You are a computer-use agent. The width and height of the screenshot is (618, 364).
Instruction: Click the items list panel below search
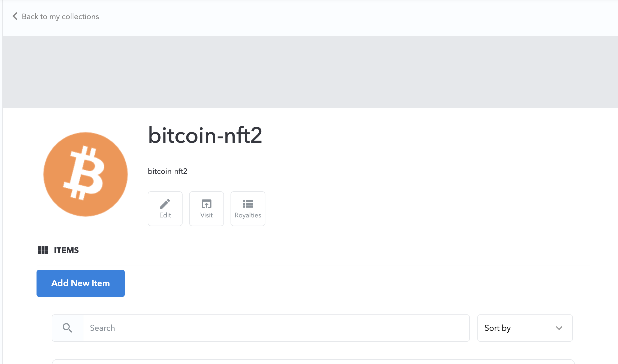[313, 362]
